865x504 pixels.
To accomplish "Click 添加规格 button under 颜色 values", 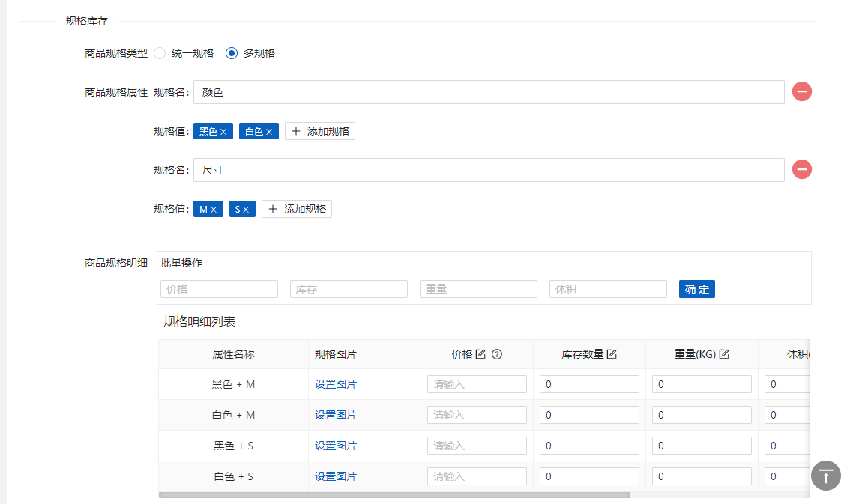I will coord(320,131).
